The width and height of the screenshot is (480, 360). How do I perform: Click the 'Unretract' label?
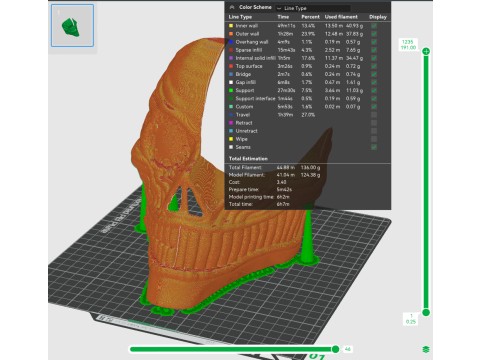pos(246,131)
